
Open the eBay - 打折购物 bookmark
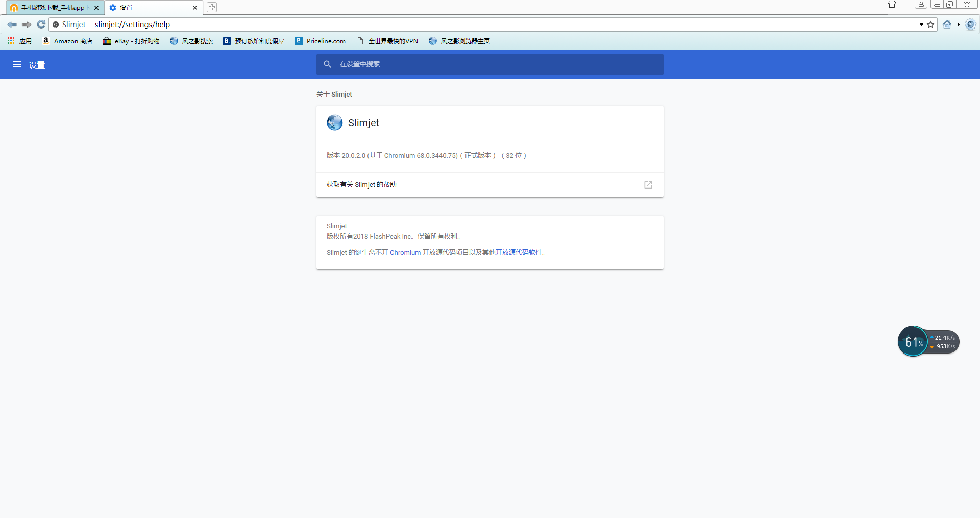click(x=131, y=41)
